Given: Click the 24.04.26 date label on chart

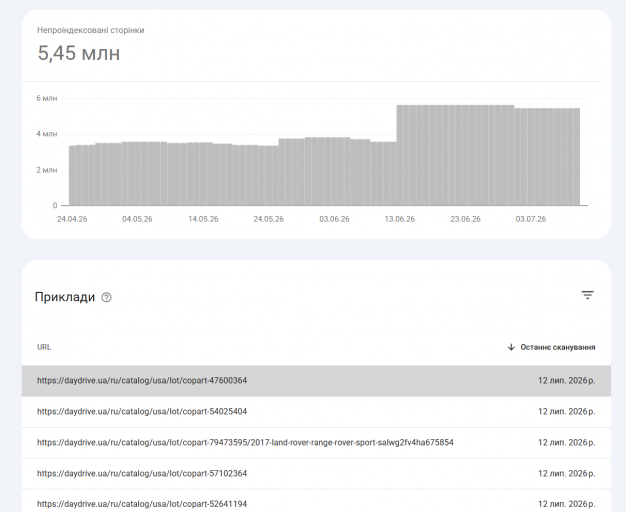Looking at the screenshot, I should [72, 219].
